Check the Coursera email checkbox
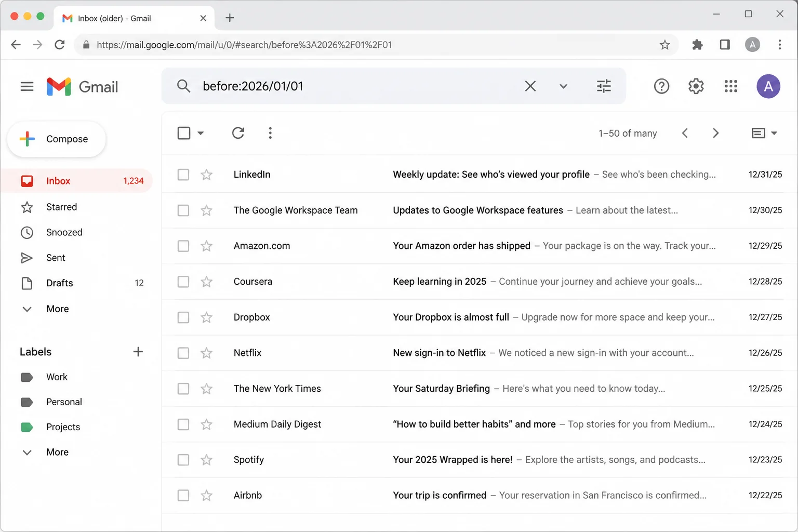The image size is (798, 532). tap(183, 282)
